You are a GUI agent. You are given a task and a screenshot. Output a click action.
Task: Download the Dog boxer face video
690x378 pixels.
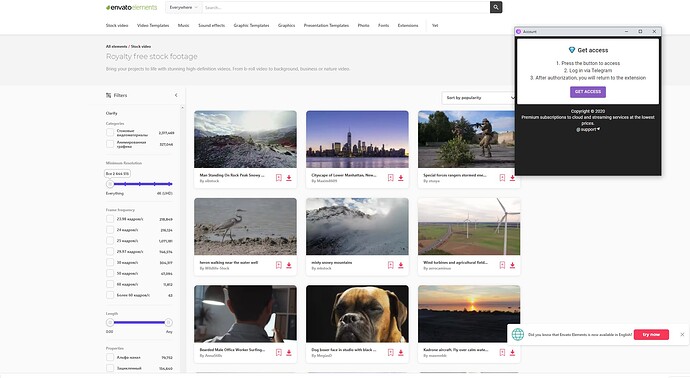[401, 352]
